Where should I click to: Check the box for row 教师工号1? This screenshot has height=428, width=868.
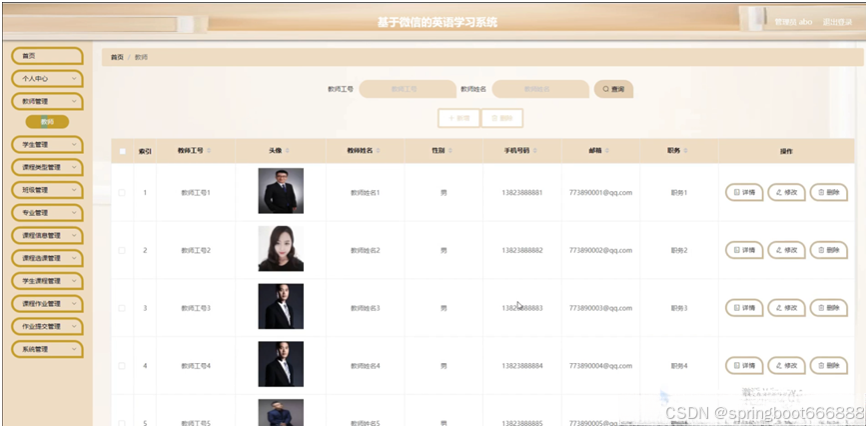pyautogui.click(x=122, y=192)
